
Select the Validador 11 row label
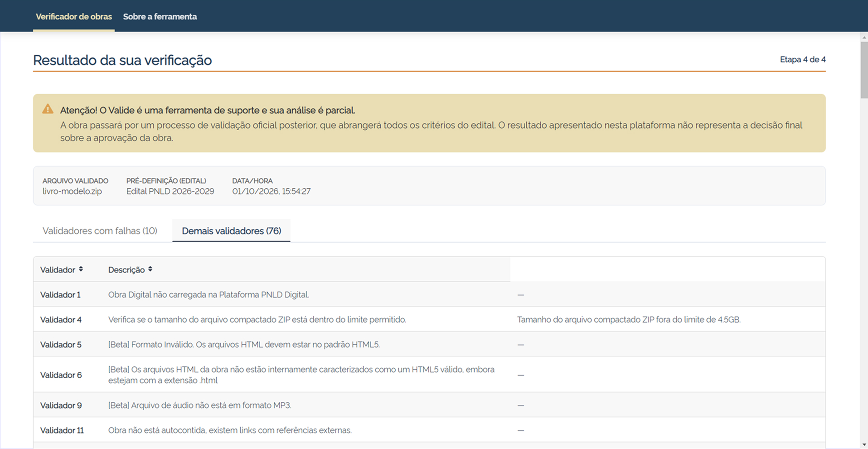pyautogui.click(x=62, y=430)
